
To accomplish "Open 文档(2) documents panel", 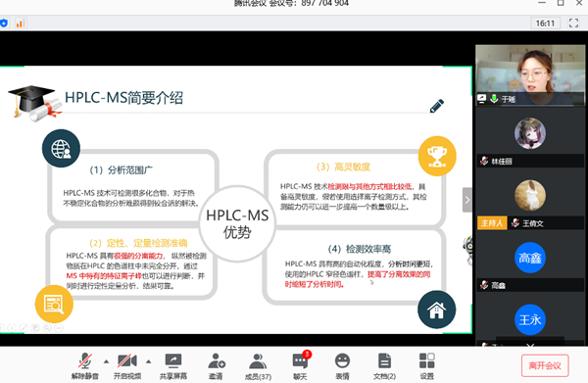I will pyautogui.click(x=384, y=365).
